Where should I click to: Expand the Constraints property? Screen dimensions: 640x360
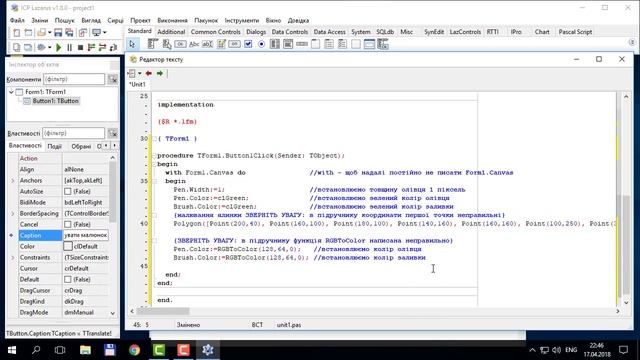(13, 257)
